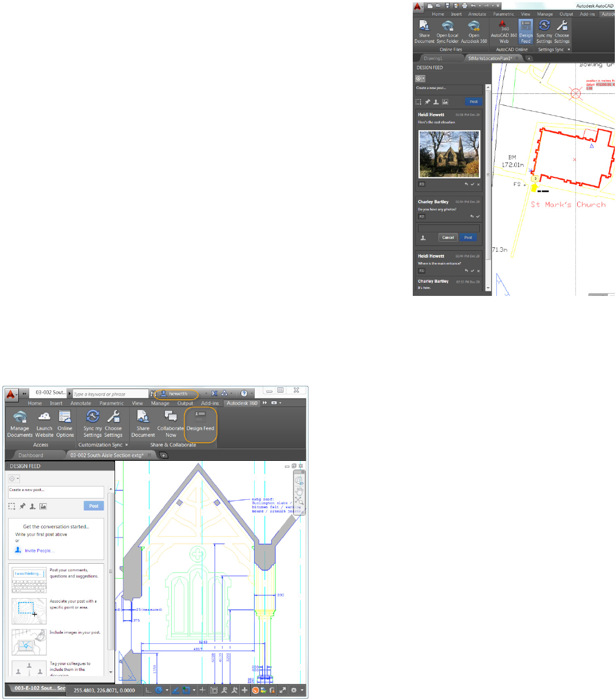Launch AutoCAD 360 Web from ribbon
The width and height of the screenshot is (616, 700).
coord(504,32)
